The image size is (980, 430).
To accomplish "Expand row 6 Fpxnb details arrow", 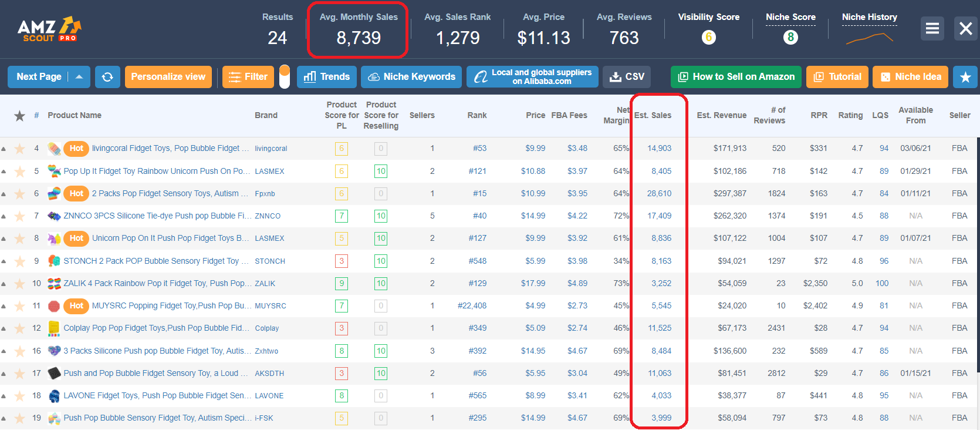I will pyautogui.click(x=4, y=194).
